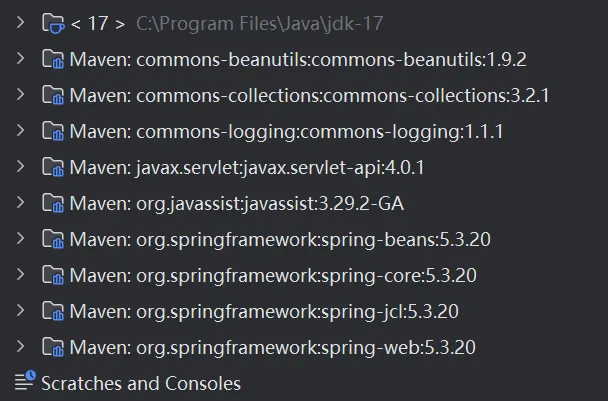The width and height of the screenshot is (608, 401).
Task: Select Maven: spring-beans:5.3.20 entry
Action: 280,240
